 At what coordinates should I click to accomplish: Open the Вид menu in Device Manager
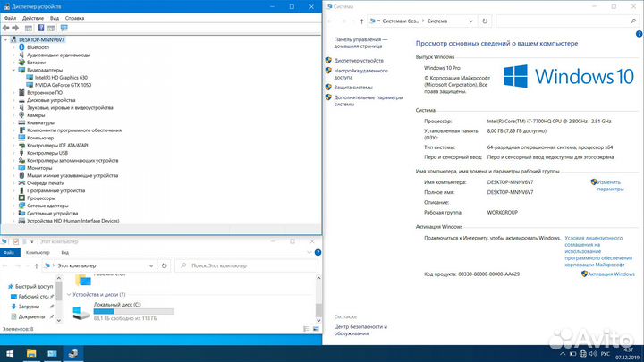pos(55,18)
